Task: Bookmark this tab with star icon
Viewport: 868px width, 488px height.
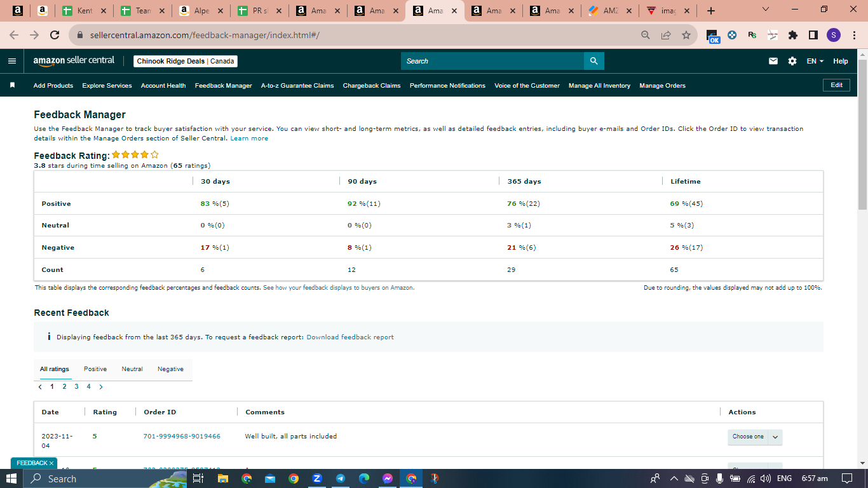Action: click(x=686, y=35)
